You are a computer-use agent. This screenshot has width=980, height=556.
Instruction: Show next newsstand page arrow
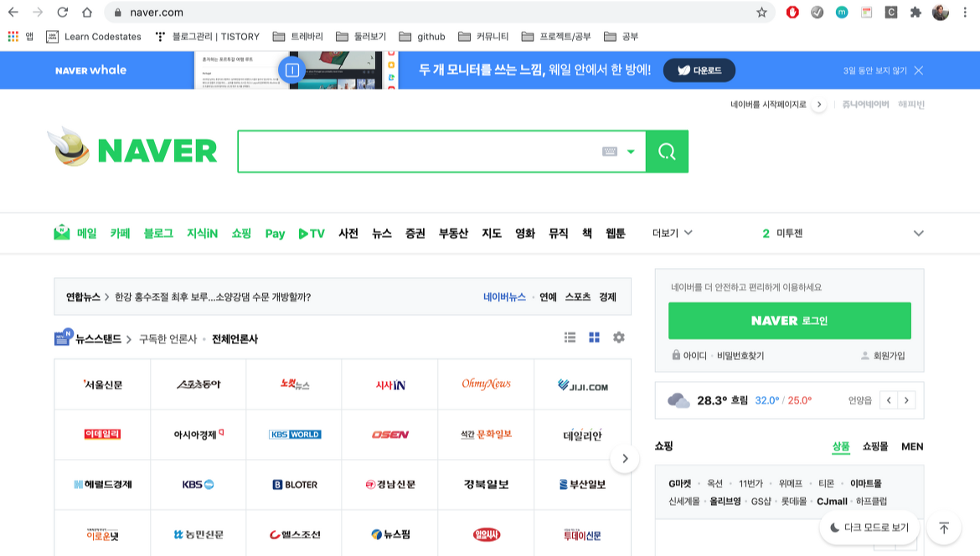(x=624, y=459)
